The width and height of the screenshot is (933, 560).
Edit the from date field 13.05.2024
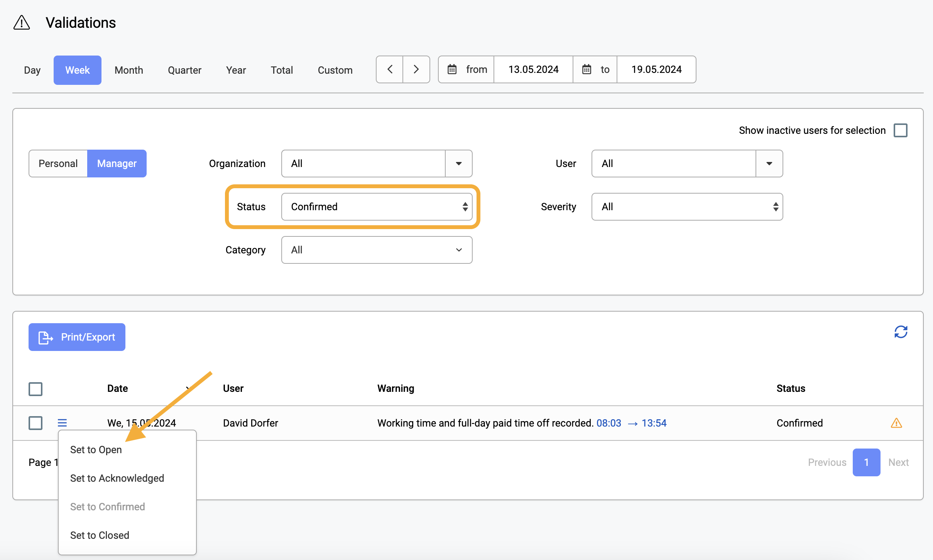533,69
